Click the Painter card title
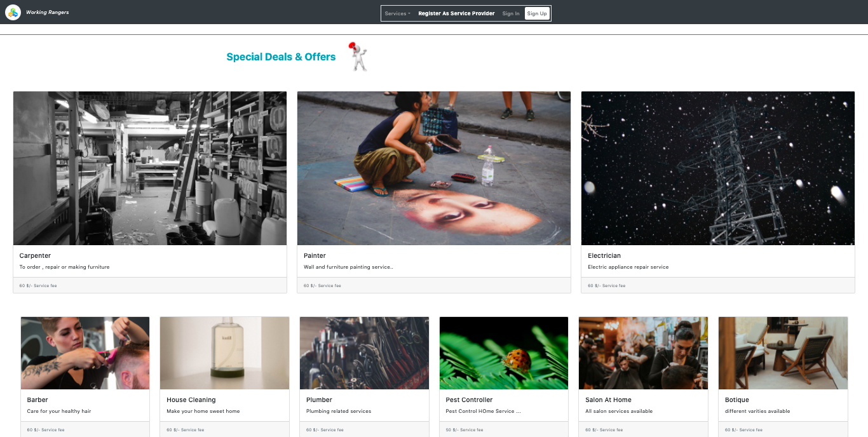The width and height of the screenshot is (868, 437). tap(315, 256)
